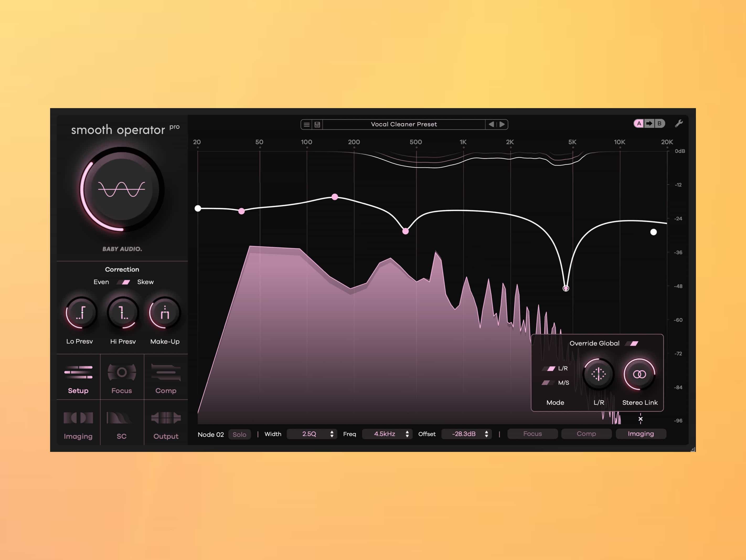Click the Offset stepper up arrow
Screen dimensions: 746x560
(487, 432)
